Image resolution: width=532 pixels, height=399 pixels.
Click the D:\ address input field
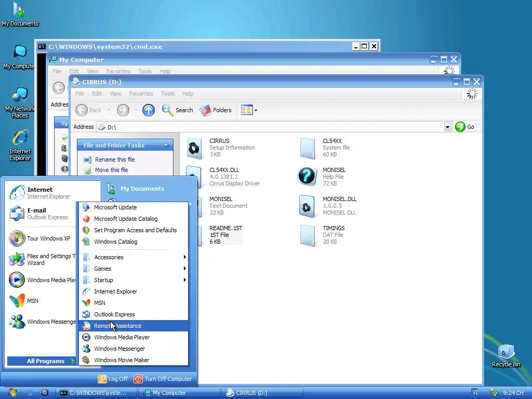pyautogui.click(x=270, y=127)
